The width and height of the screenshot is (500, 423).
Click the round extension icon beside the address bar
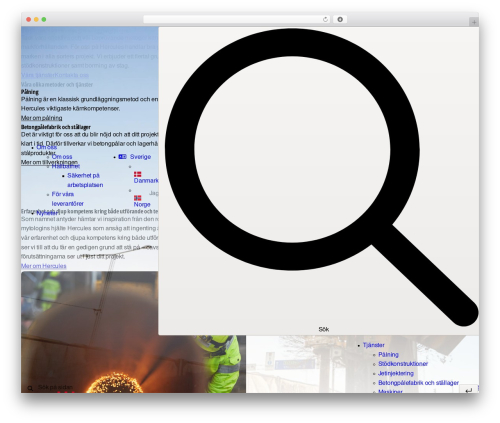(340, 19)
